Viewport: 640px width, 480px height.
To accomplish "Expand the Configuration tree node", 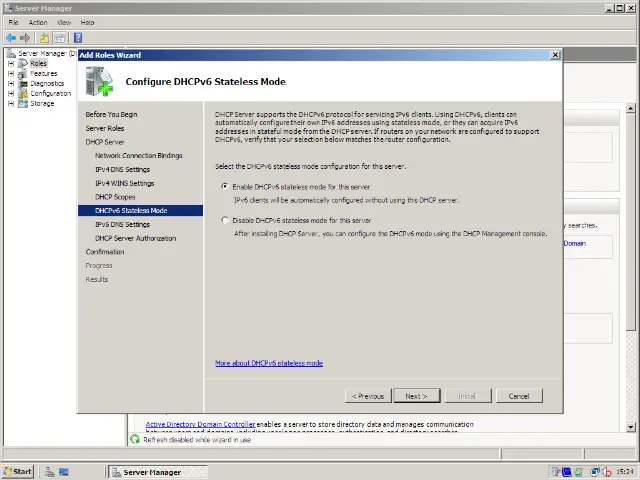I will tap(11, 93).
